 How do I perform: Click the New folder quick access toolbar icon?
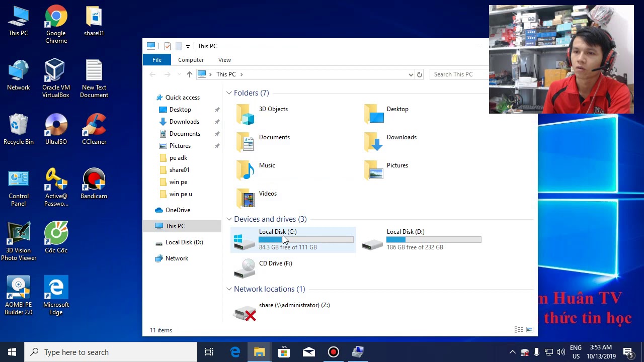pyautogui.click(x=179, y=46)
